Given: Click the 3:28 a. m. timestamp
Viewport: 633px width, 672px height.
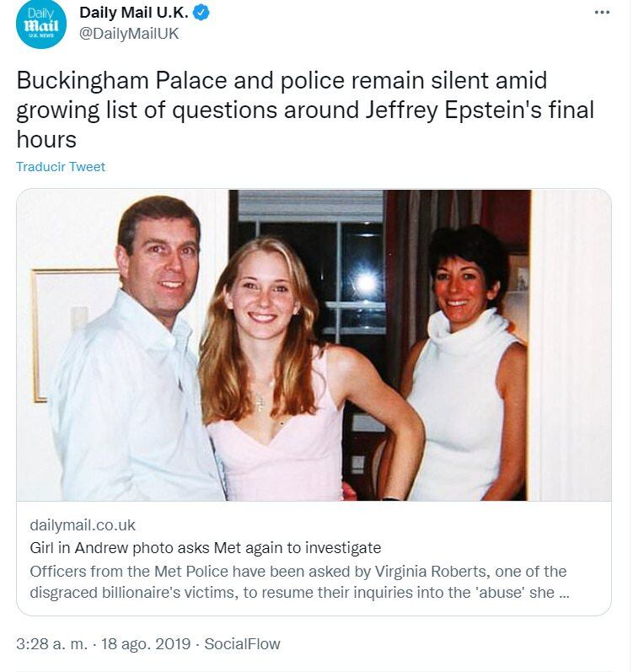Looking at the screenshot, I should 52,644.
